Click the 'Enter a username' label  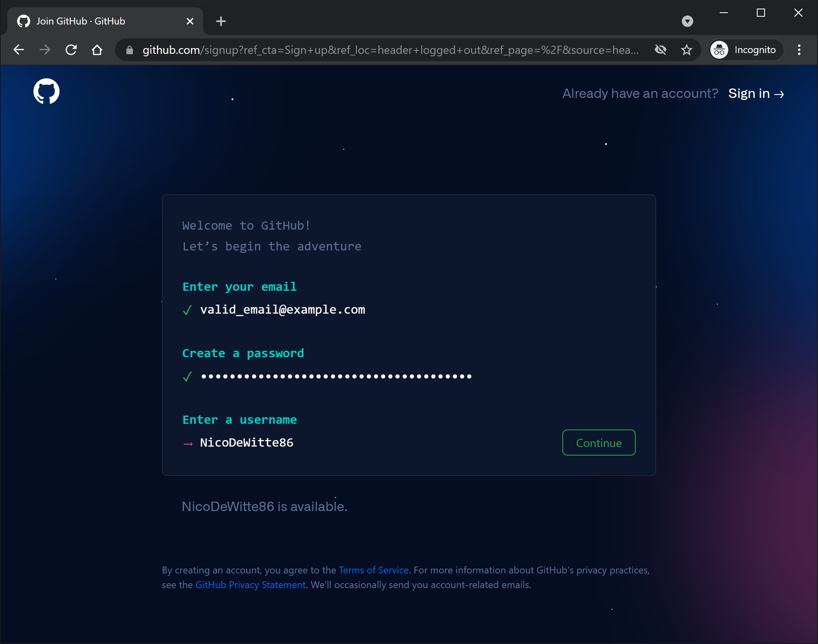[x=240, y=420]
